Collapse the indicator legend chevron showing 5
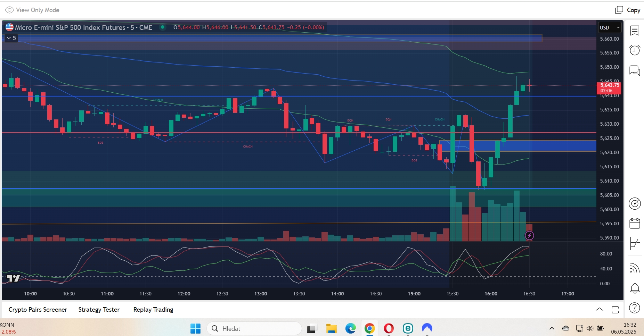The width and height of the screenshot is (644, 336). point(11,38)
